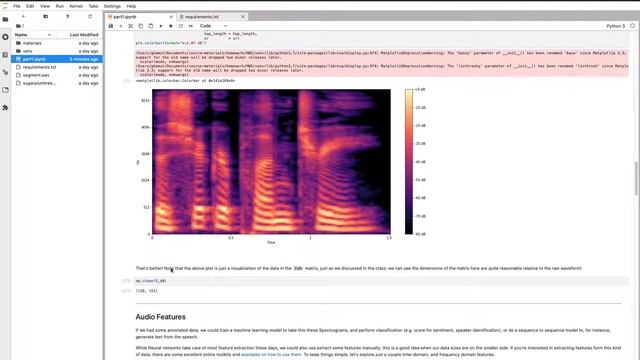The height and width of the screenshot is (360, 640).
Task: Sort files by Last Modified column
Action: (84, 35)
